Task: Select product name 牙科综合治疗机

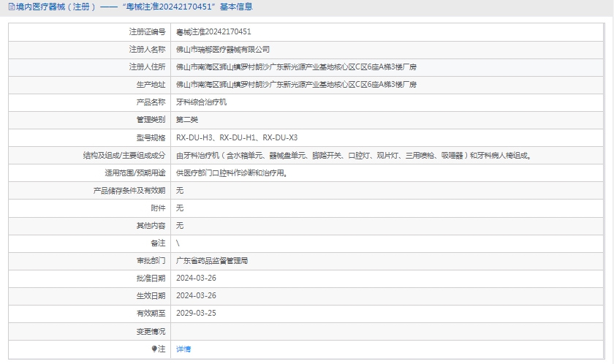Action: 202,102
